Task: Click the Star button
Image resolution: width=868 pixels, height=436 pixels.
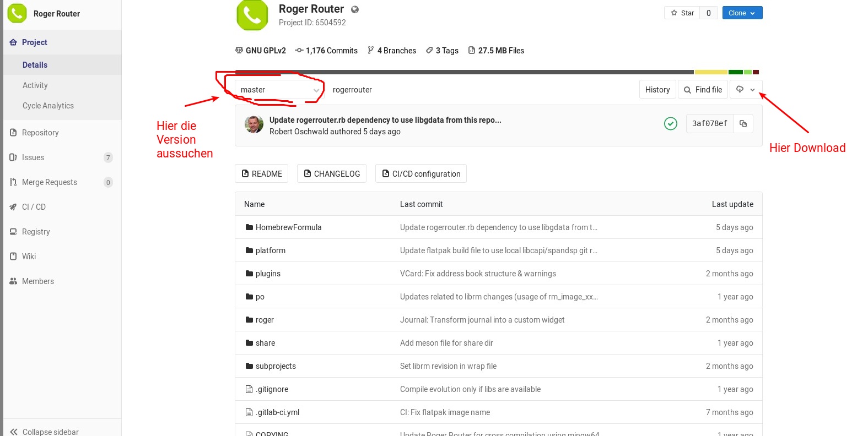Action: coord(682,13)
